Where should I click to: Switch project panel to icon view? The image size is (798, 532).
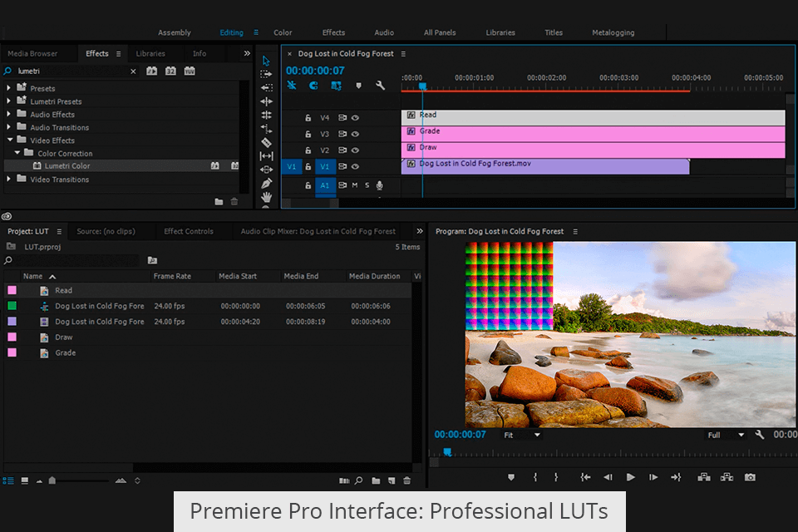click(x=24, y=480)
